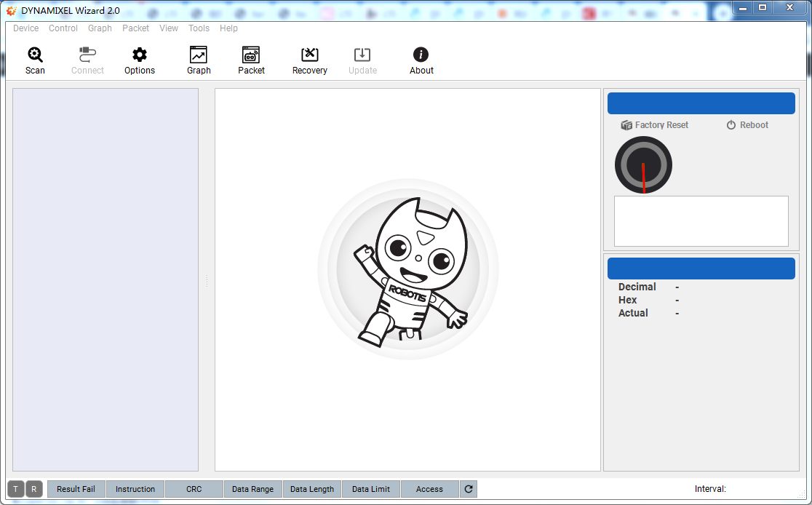This screenshot has height=505, width=812.
Task: Open the Help menu
Action: click(x=228, y=28)
